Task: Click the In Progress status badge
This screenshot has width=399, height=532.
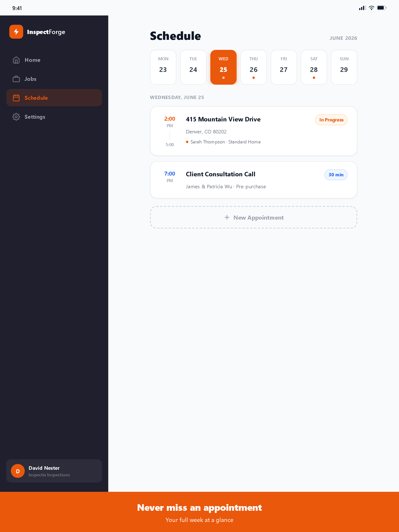Action: [x=331, y=120]
